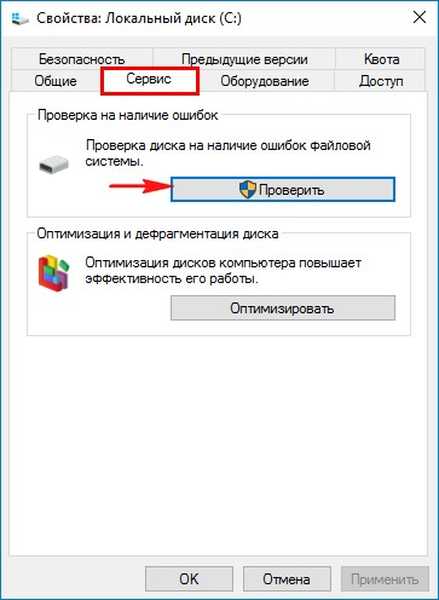Open the Предыдущие версии tab

244,59
